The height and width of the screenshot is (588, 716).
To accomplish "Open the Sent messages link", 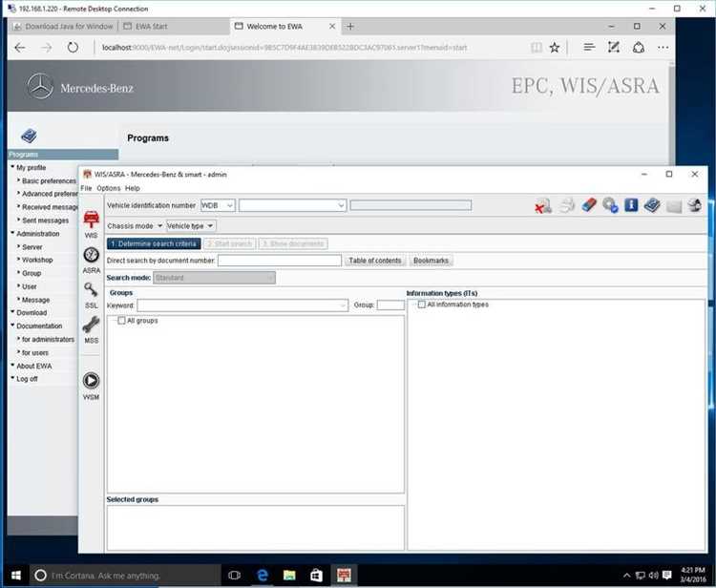I will point(45,220).
